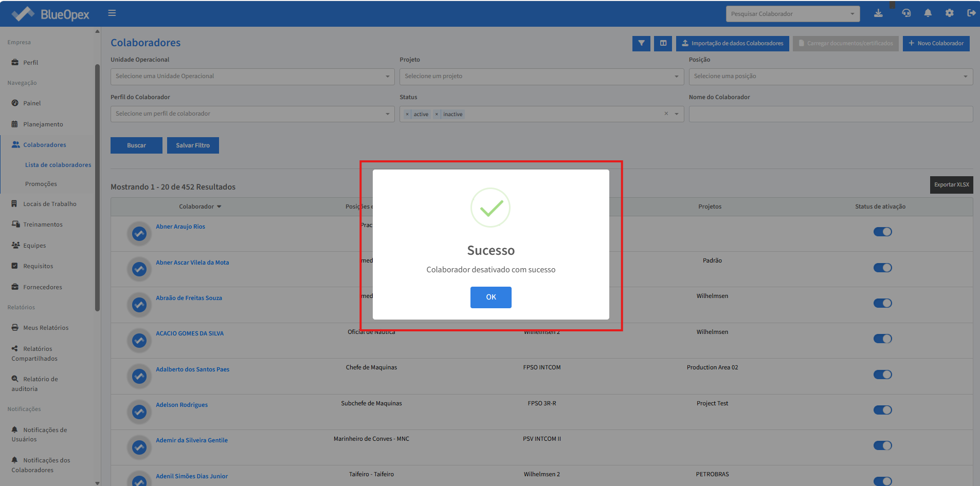The height and width of the screenshot is (486, 980).
Task: Open the Posição dropdown
Action: pyautogui.click(x=830, y=77)
